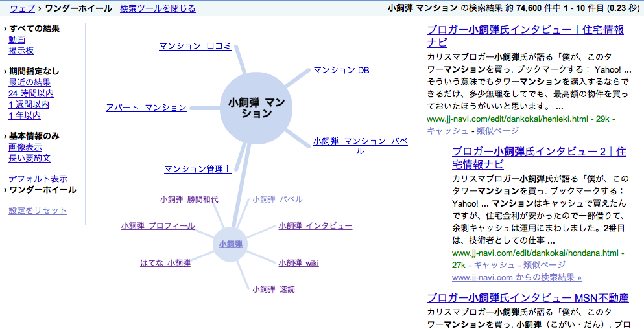
Task: Limit results to 1 週間以内
Action: point(29,105)
